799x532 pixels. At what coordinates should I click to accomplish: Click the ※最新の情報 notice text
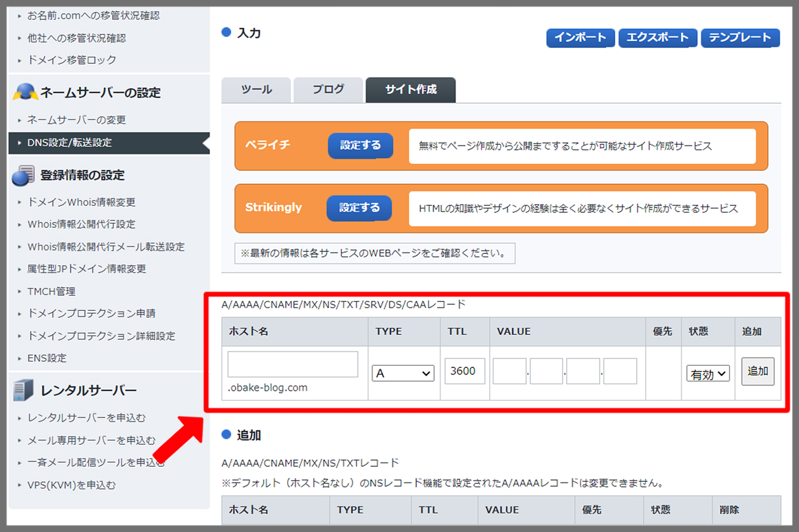(375, 253)
